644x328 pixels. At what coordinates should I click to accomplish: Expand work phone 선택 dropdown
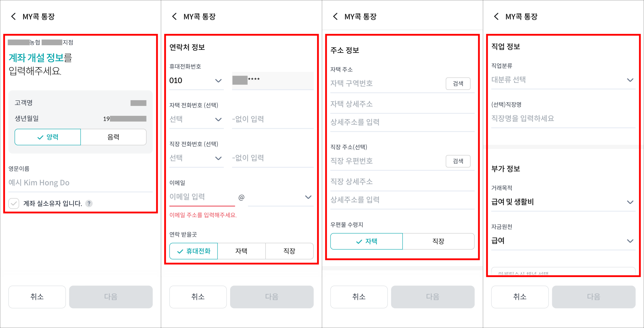point(196,158)
